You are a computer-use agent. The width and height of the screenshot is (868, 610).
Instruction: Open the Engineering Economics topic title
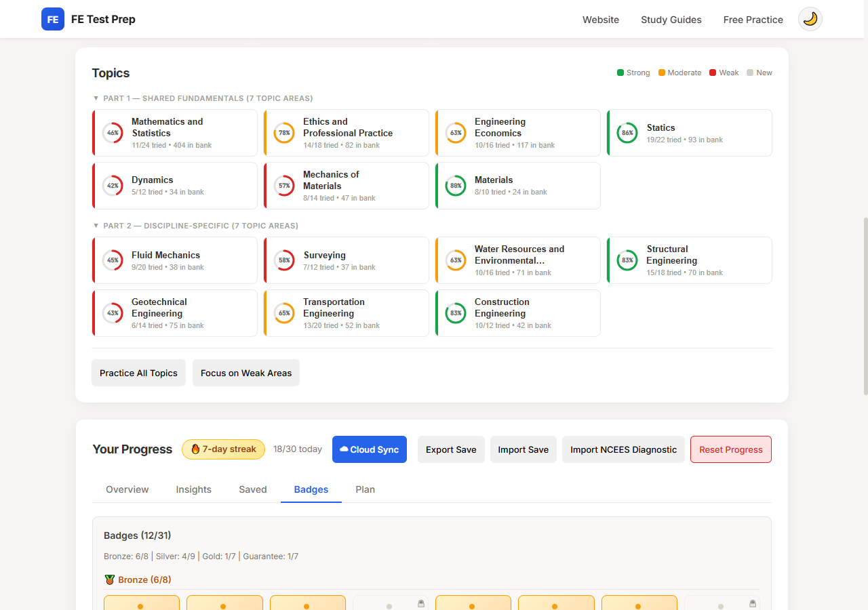click(500, 127)
